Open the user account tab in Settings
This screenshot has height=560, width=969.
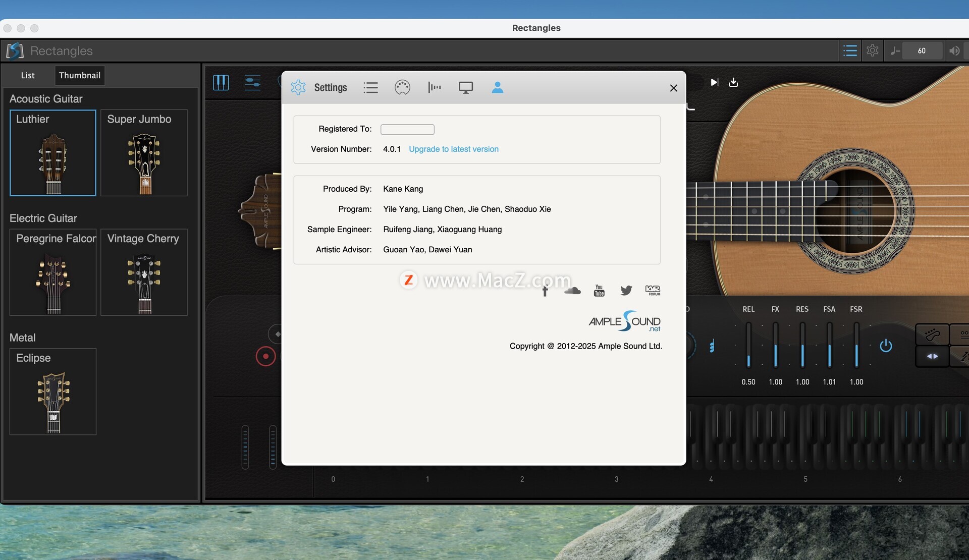click(x=498, y=87)
